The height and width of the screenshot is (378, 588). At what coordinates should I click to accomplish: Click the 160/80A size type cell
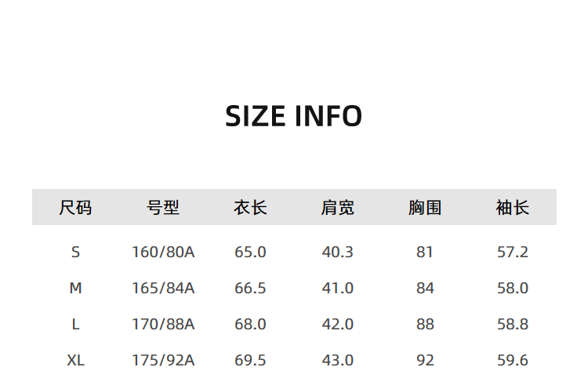tap(163, 253)
